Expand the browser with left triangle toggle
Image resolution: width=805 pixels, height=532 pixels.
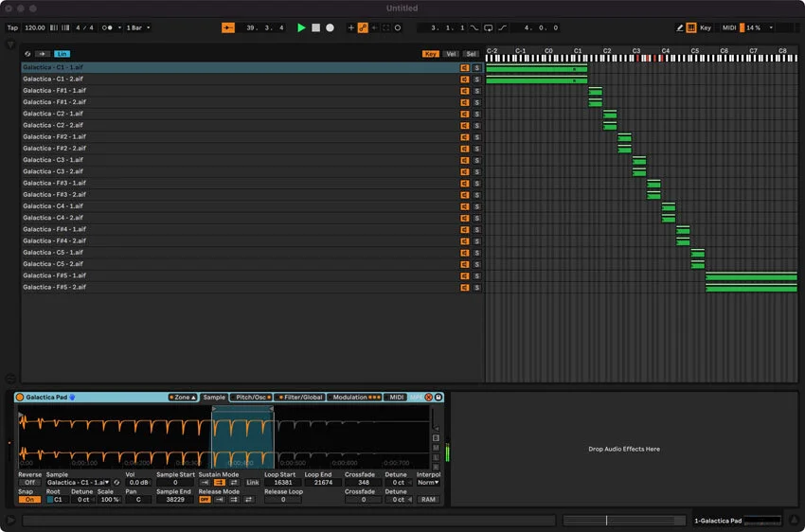10,45
